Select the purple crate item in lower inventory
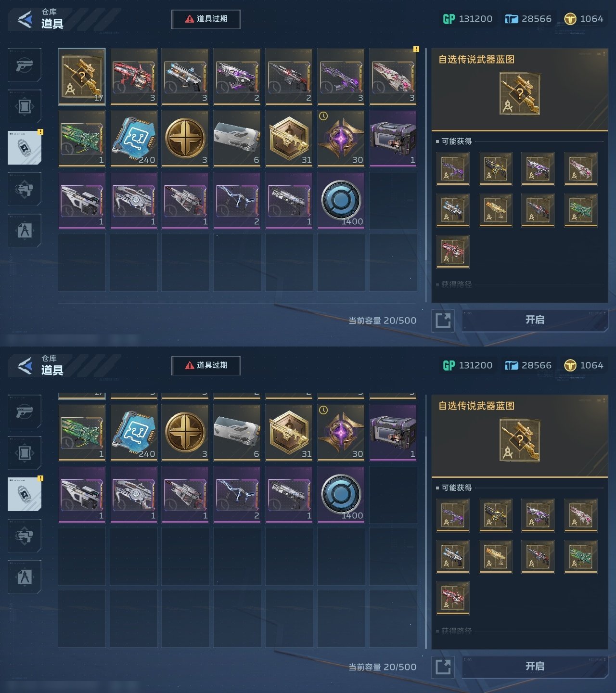The image size is (616, 693). tap(393, 433)
